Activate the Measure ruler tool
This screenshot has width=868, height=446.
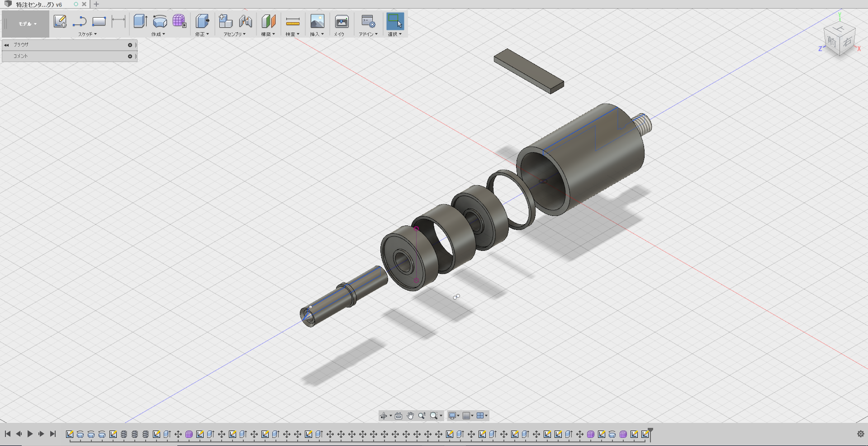[x=293, y=21]
